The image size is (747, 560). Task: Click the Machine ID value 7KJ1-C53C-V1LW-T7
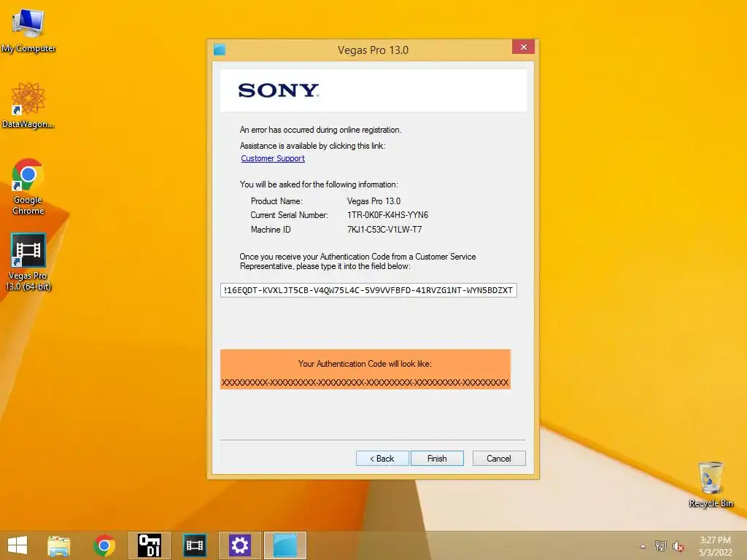pos(384,230)
